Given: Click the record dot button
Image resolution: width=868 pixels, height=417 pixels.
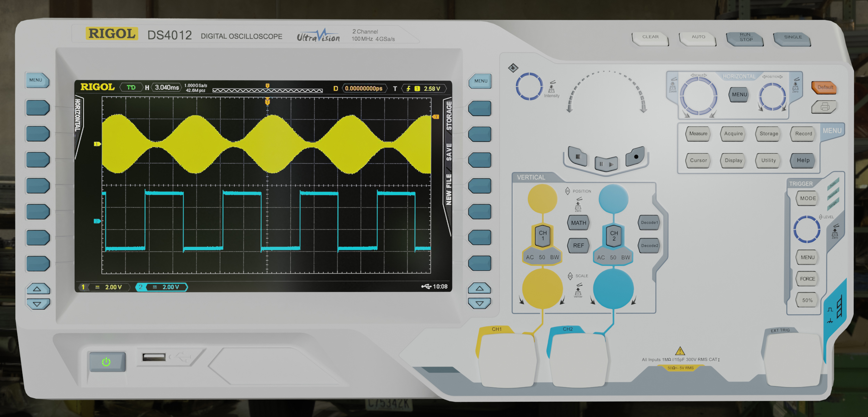Looking at the screenshot, I should 635,156.
